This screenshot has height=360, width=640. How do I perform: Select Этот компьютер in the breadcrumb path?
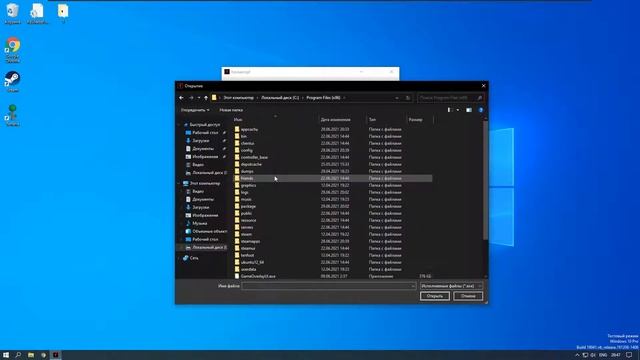[238, 98]
